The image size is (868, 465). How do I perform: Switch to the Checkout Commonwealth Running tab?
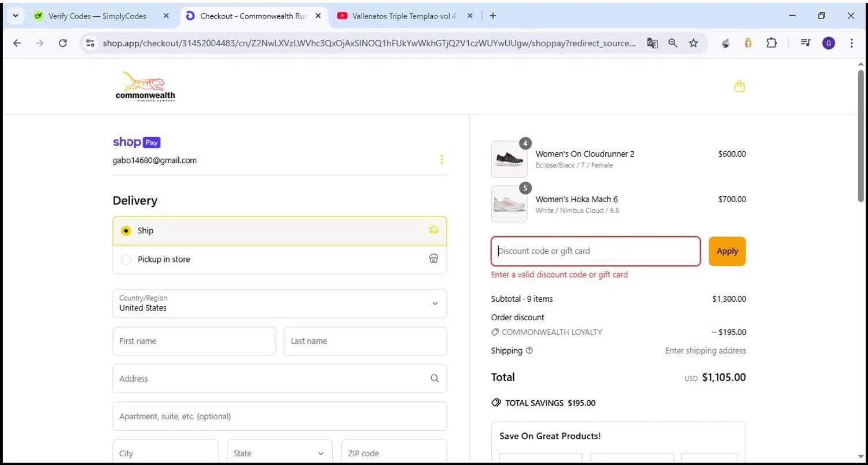click(x=253, y=16)
